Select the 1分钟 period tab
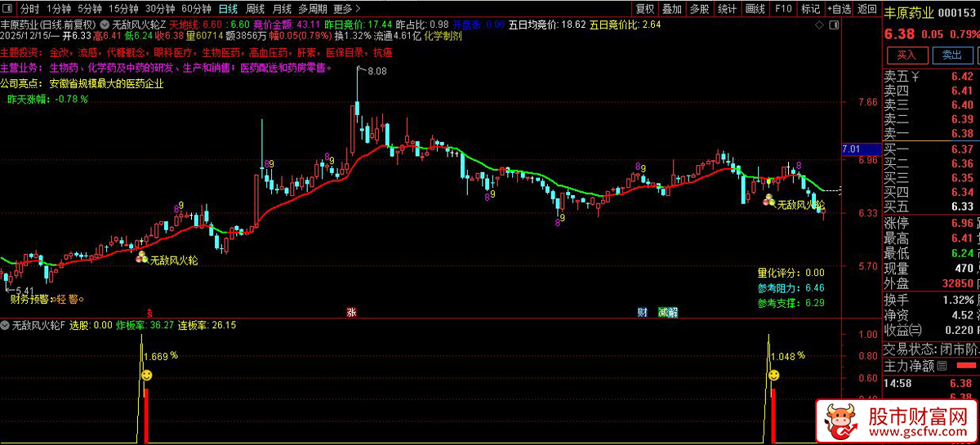Viewport: 980px width, 445px height. 60,9
